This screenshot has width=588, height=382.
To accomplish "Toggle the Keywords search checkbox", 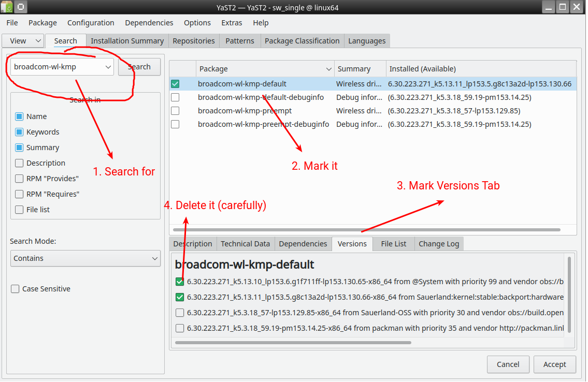I will [x=19, y=132].
